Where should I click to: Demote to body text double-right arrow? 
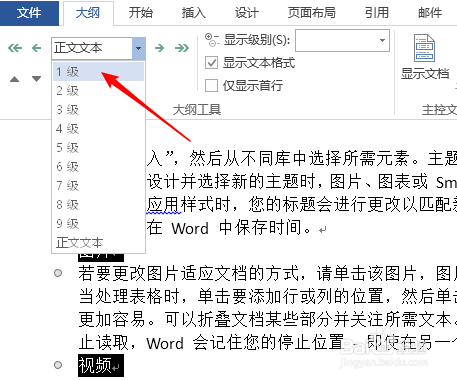point(182,48)
